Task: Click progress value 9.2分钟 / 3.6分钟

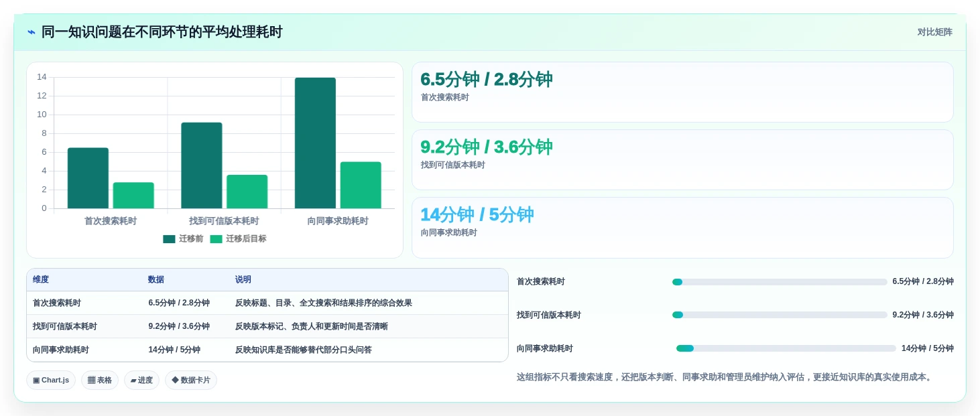Action: pos(923,315)
